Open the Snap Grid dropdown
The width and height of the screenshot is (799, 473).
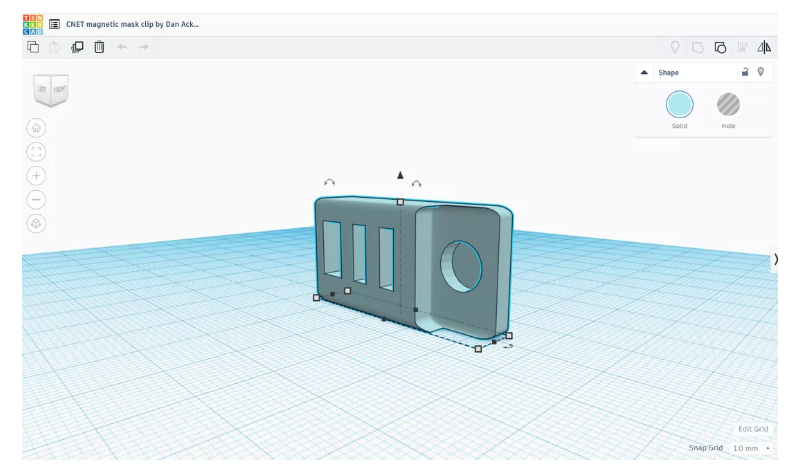(752, 447)
